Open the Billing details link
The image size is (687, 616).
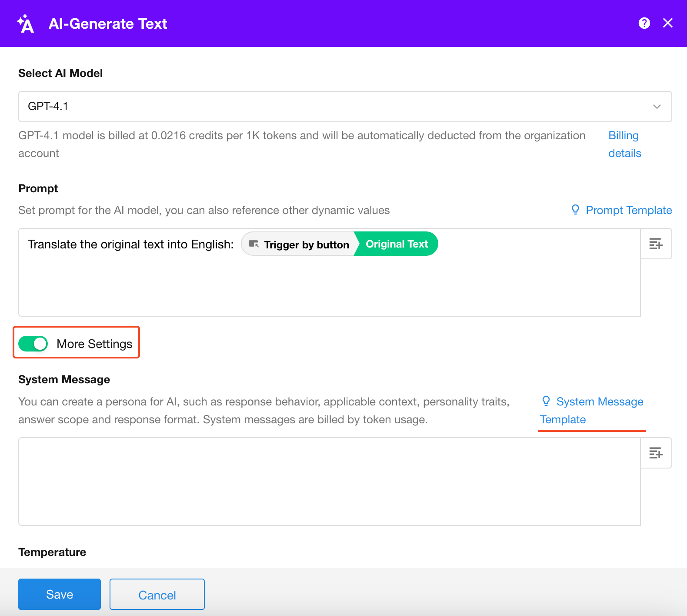point(624,144)
